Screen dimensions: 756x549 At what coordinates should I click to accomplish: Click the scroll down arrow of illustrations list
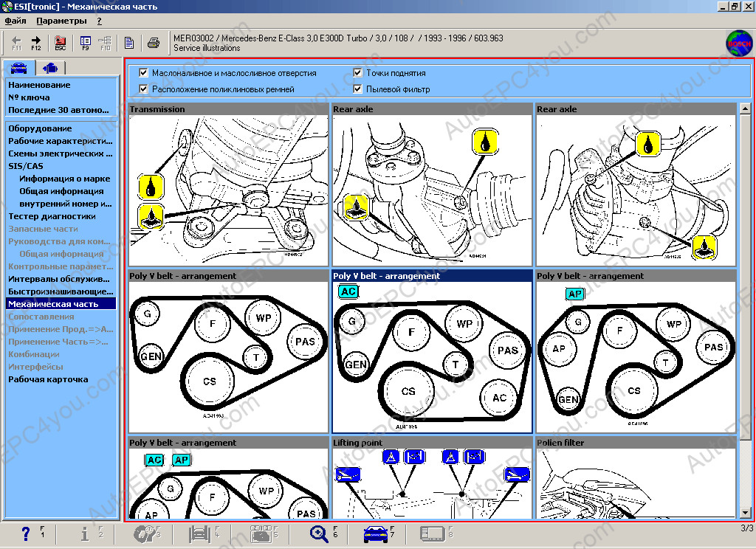coord(744,513)
